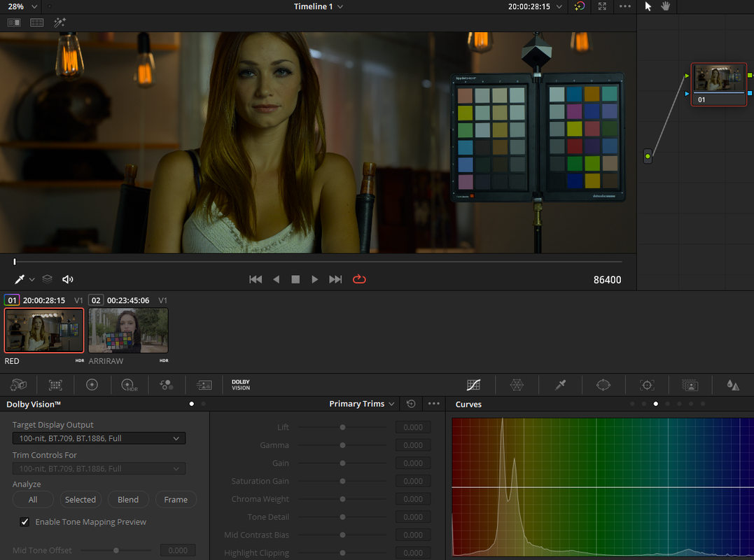Image resolution: width=754 pixels, height=560 pixels.
Task: Open the Target Display Output dropdown
Action: click(x=99, y=438)
